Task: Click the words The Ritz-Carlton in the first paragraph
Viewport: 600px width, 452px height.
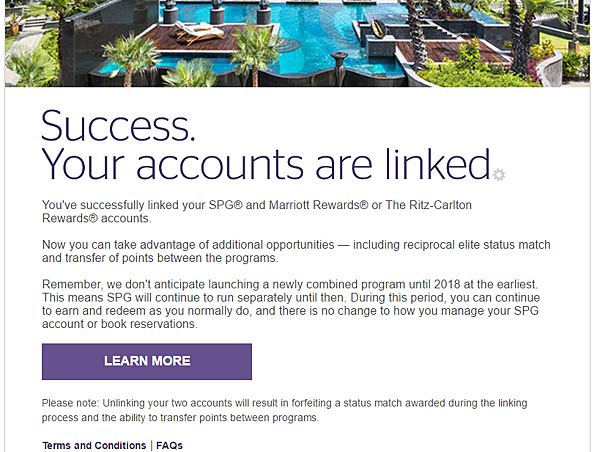Action: coord(429,205)
